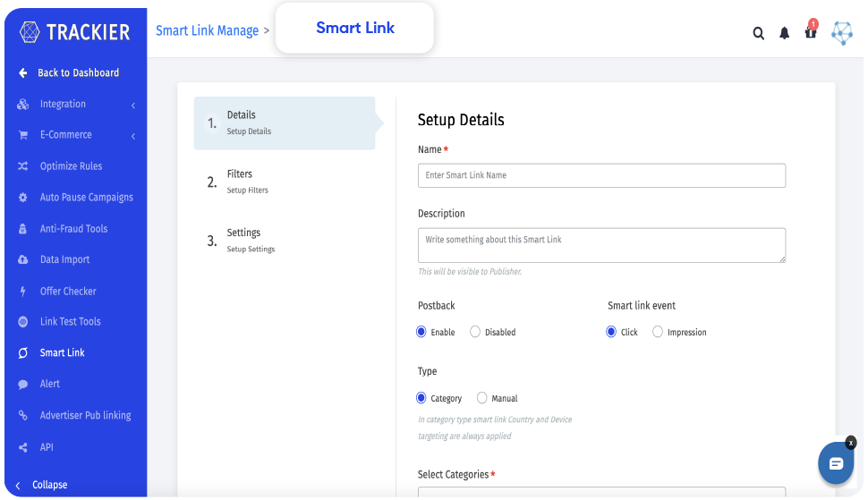Switch to step 3 Settings
868x500 pixels.
pos(243,240)
